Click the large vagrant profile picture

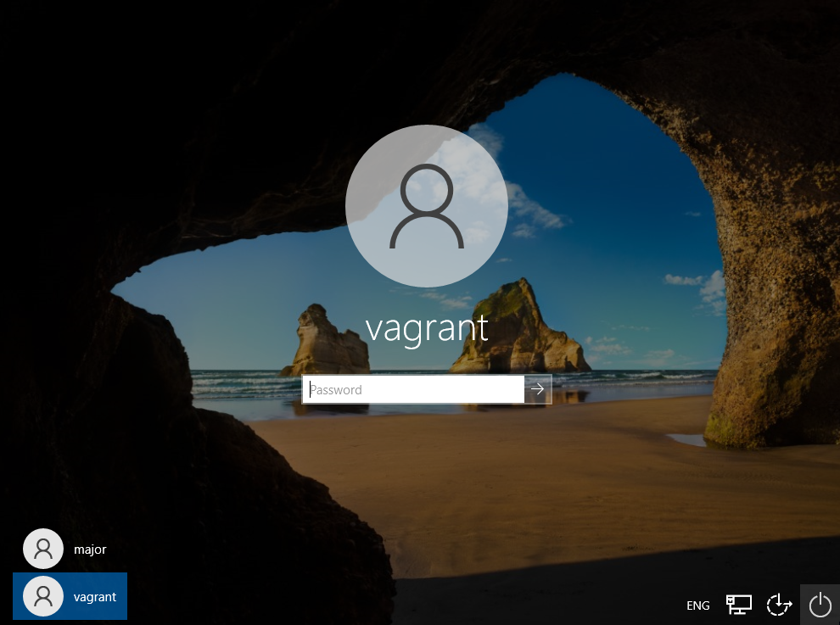point(427,205)
